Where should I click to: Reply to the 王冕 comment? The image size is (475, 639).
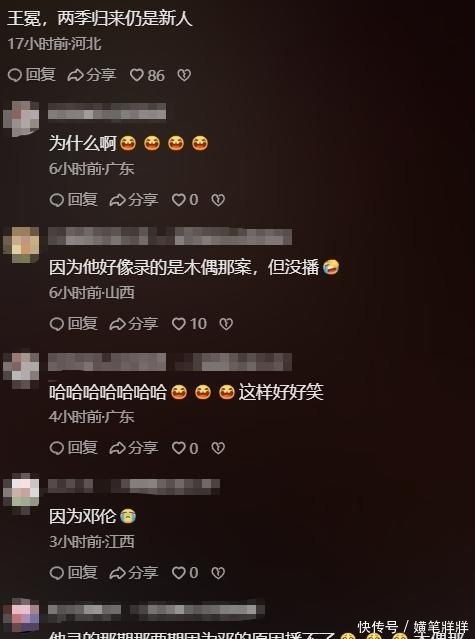point(31,75)
